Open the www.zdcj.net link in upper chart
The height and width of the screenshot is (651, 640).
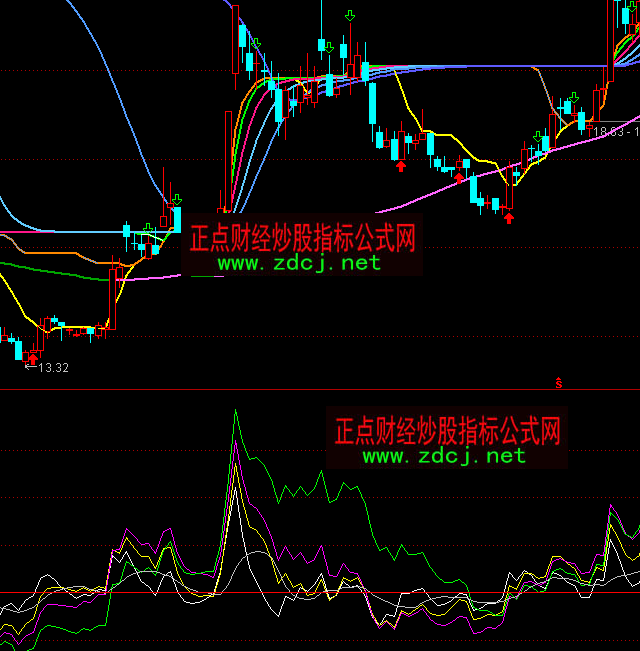[x=299, y=263]
